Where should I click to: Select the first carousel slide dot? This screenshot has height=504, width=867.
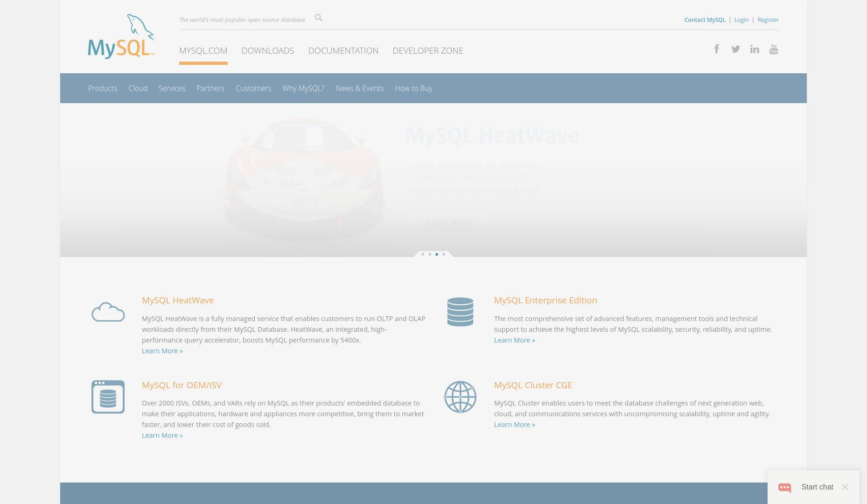[x=423, y=254]
